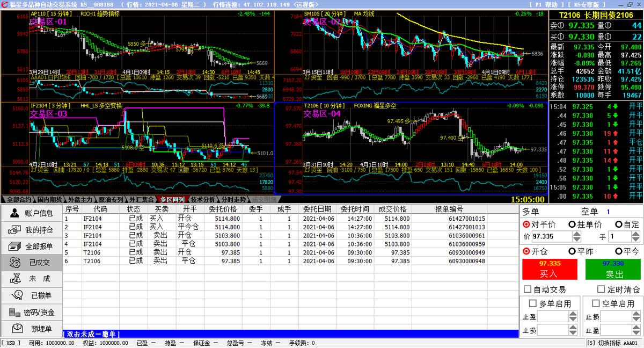Viewport: 644px width, 348px height.
Task: Select 自定 custom price option
Action: click(627, 224)
